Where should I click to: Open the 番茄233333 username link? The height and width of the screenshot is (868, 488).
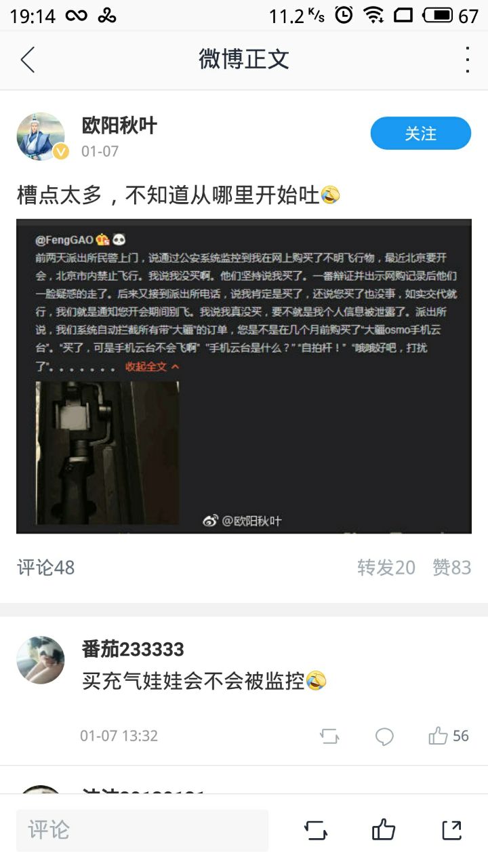[x=133, y=649]
